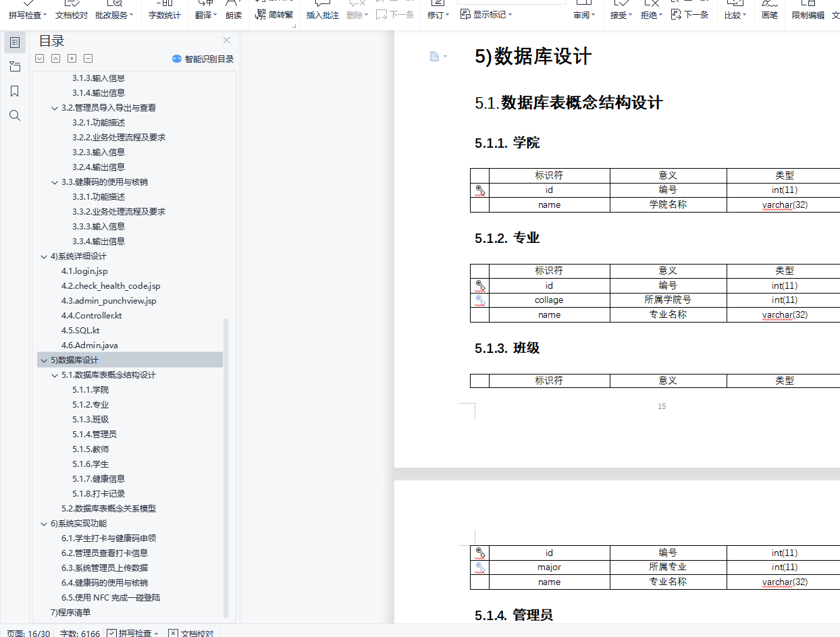
Task: Collapse the 3.2.管理员导入导出与查看 tree node
Action: (x=55, y=108)
